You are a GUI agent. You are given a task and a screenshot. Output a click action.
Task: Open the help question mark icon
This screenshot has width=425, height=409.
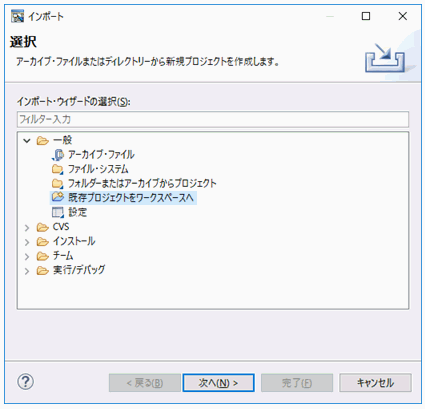point(25,381)
